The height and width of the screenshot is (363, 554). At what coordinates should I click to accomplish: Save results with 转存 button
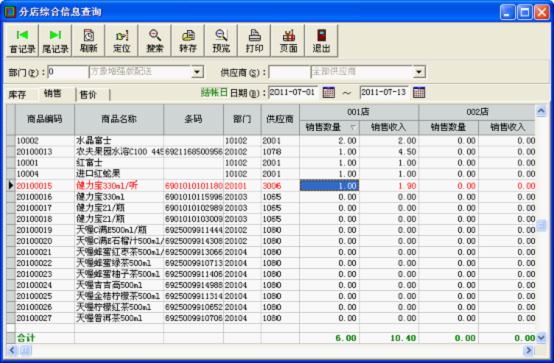click(x=188, y=41)
